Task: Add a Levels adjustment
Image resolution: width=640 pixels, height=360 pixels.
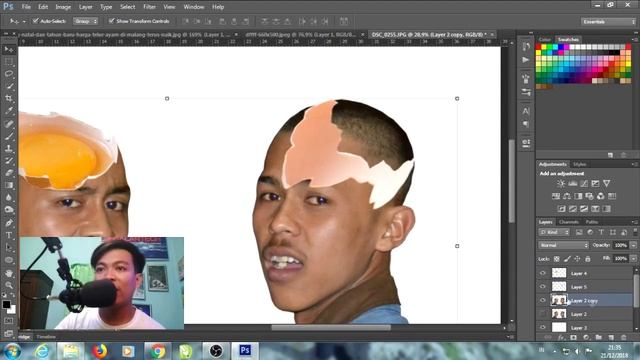Action: point(573,184)
